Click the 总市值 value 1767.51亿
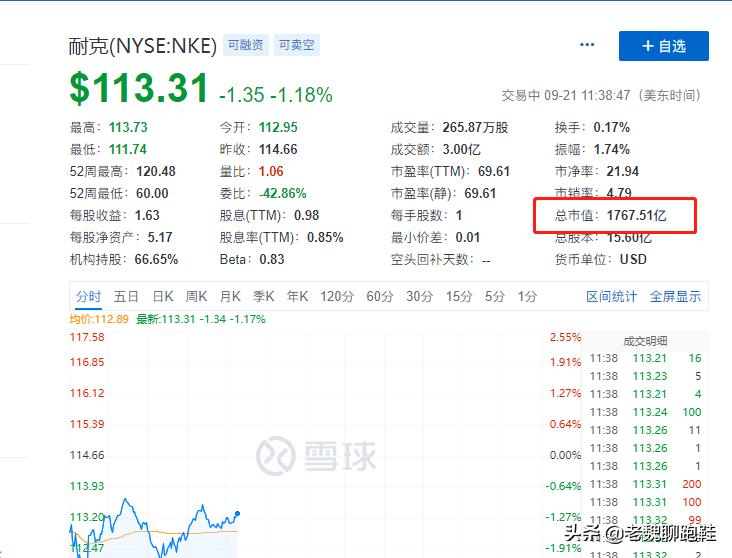732x558 pixels. 636,215
